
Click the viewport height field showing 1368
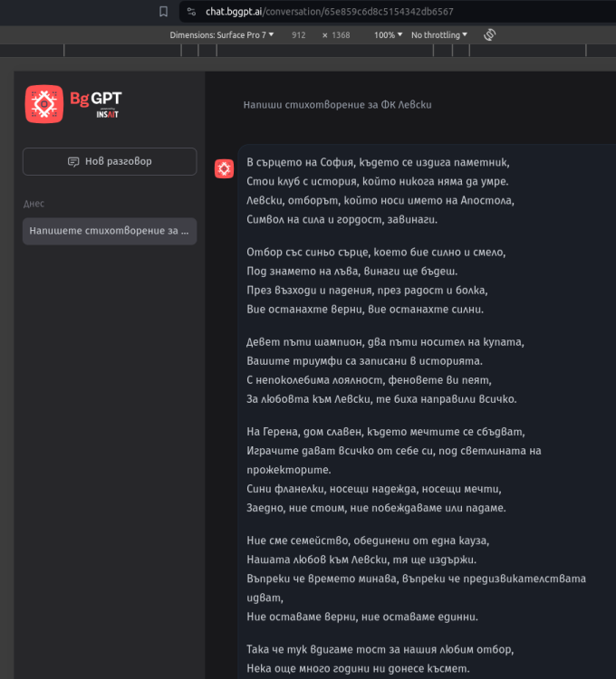(341, 35)
